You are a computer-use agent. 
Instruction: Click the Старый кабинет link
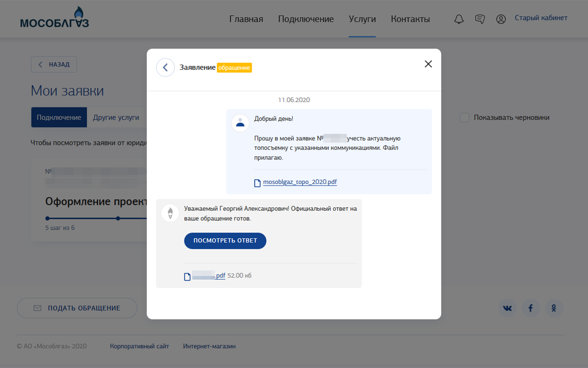(x=541, y=18)
